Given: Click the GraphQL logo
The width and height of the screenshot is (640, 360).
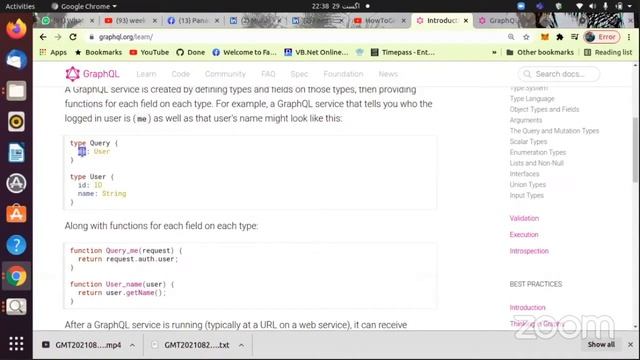Looking at the screenshot, I should pyautogui.click(x=92, y=74).
